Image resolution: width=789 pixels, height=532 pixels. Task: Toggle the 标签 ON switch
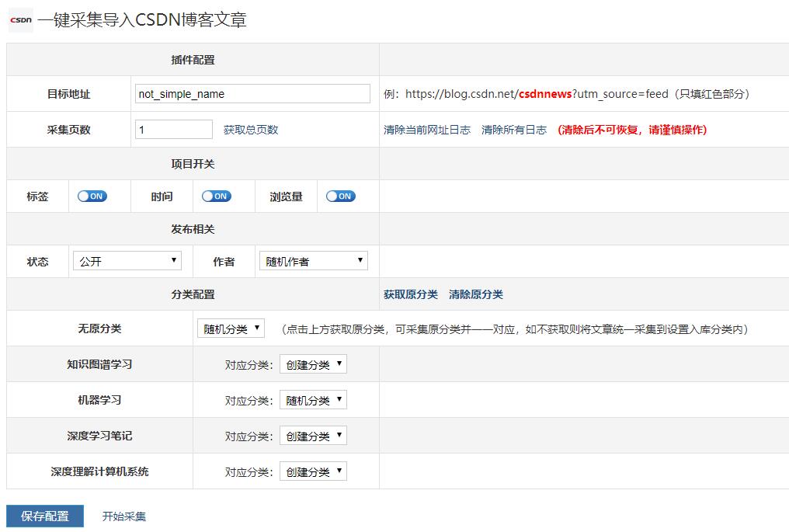(92, 196)
